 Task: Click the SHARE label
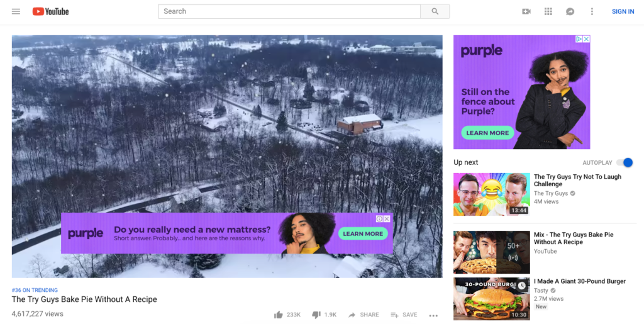[x=370, y=315]
